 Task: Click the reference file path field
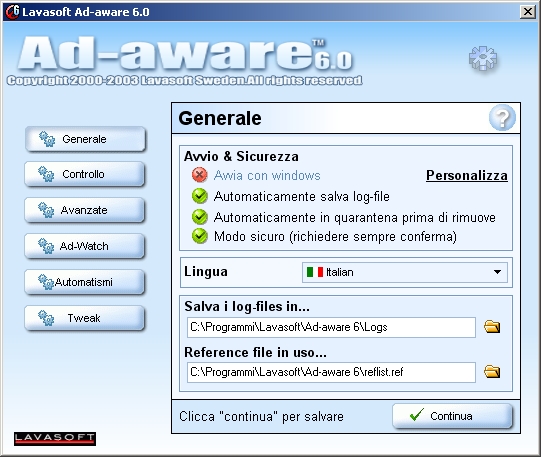[x=331, y=372]
